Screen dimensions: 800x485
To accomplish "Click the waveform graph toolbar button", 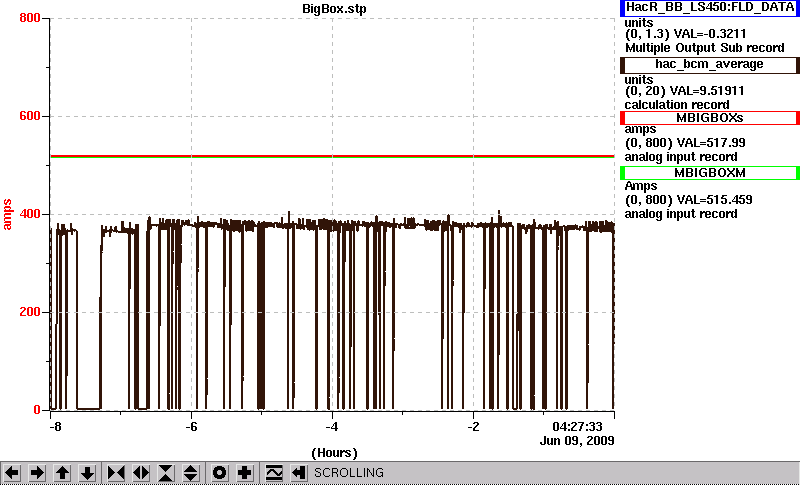I will (274, 473).
